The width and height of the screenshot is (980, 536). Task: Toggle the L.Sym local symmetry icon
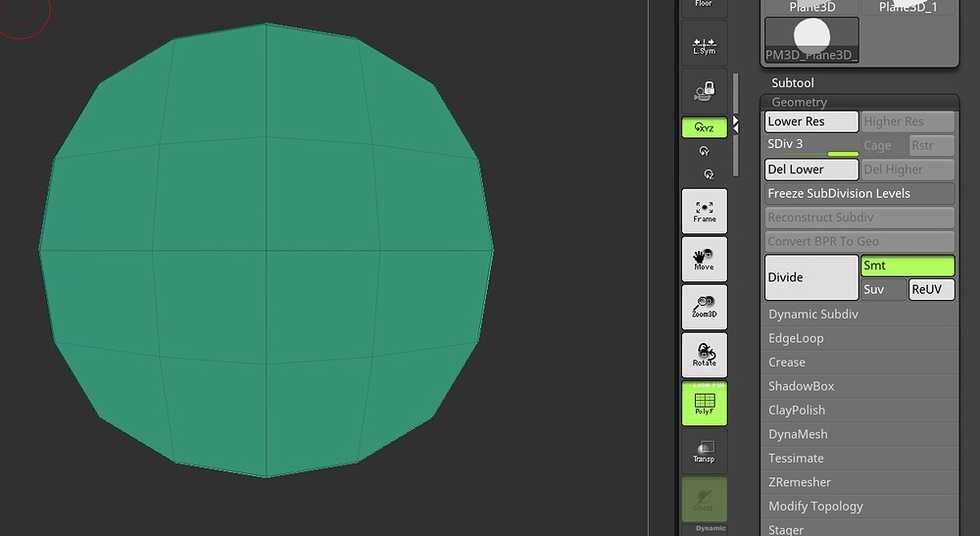tap(705, 44)
